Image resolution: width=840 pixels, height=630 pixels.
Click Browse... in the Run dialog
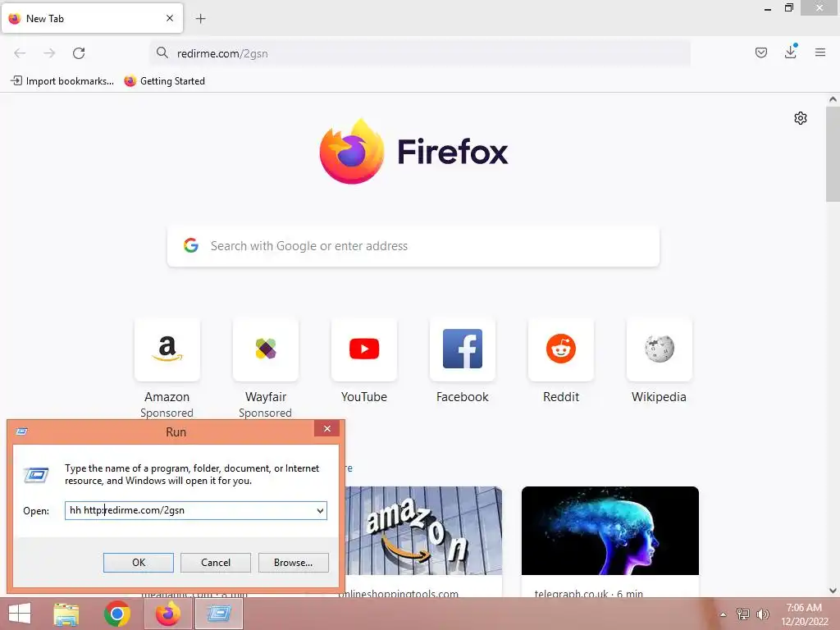tap(293, 563)
